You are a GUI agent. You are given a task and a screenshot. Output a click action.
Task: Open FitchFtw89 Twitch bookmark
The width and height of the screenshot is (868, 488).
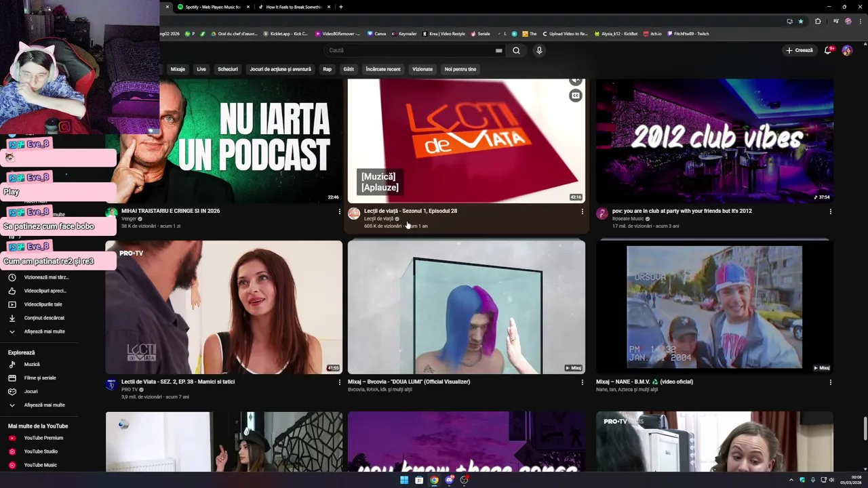pyautogui.click(x=688, y=33)
